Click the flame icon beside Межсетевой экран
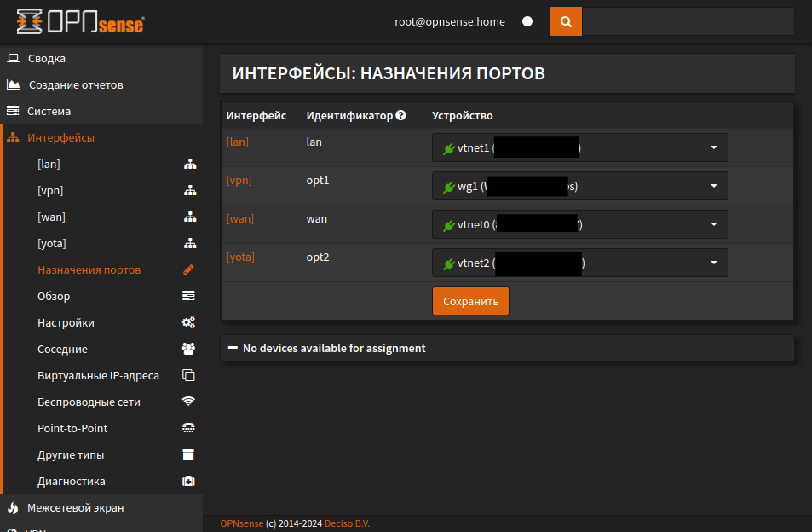 point(13,507)
